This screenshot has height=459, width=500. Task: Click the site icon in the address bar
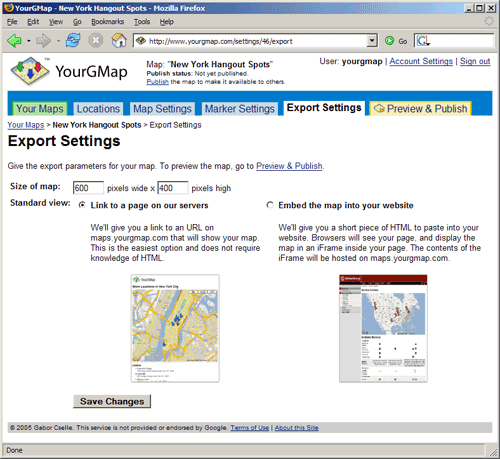(141, 41)
